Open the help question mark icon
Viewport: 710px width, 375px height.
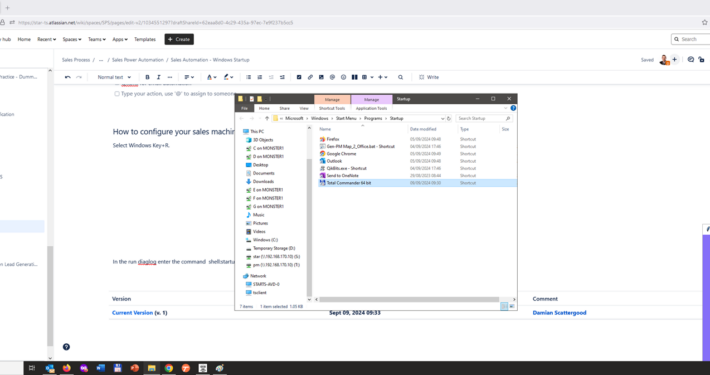[66, 347]
